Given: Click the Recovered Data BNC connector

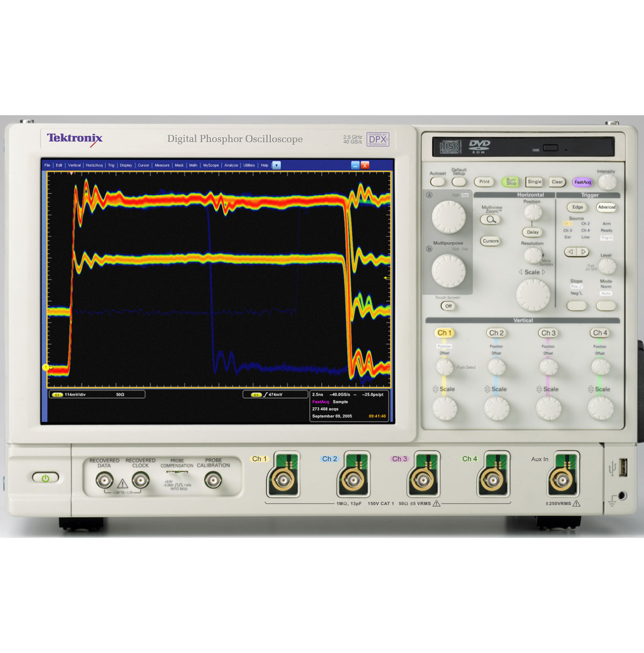Looking at the screenshot, I should [x=104, y=480].
